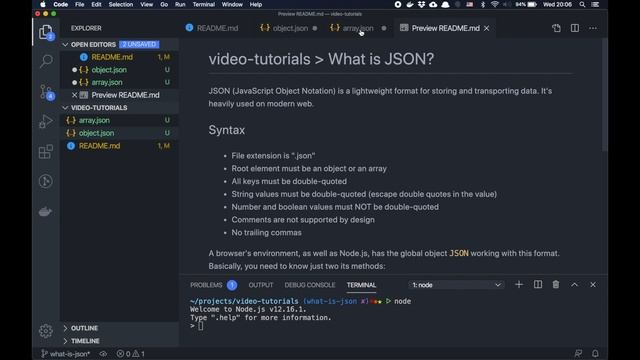Collapse the VIDEO-TUTORIALS folder section
The width and height of the screenshot is (640, 360).
[65, 108]
